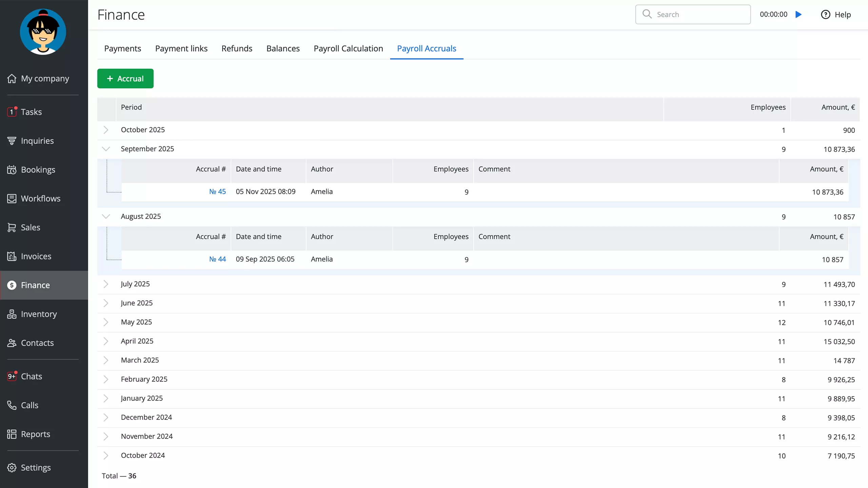Click the Workflows sidebar icon
This screenshot has height=488, width=868.
click(12, 199)
